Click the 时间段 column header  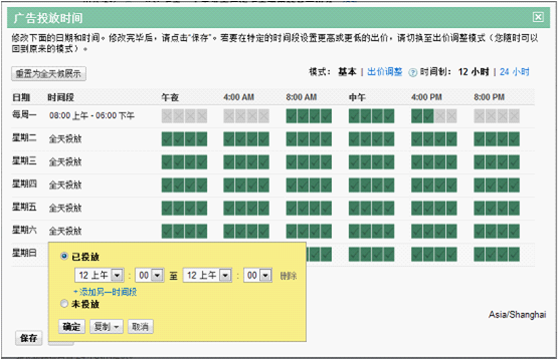pyautogui.click(x=61, y=97)
